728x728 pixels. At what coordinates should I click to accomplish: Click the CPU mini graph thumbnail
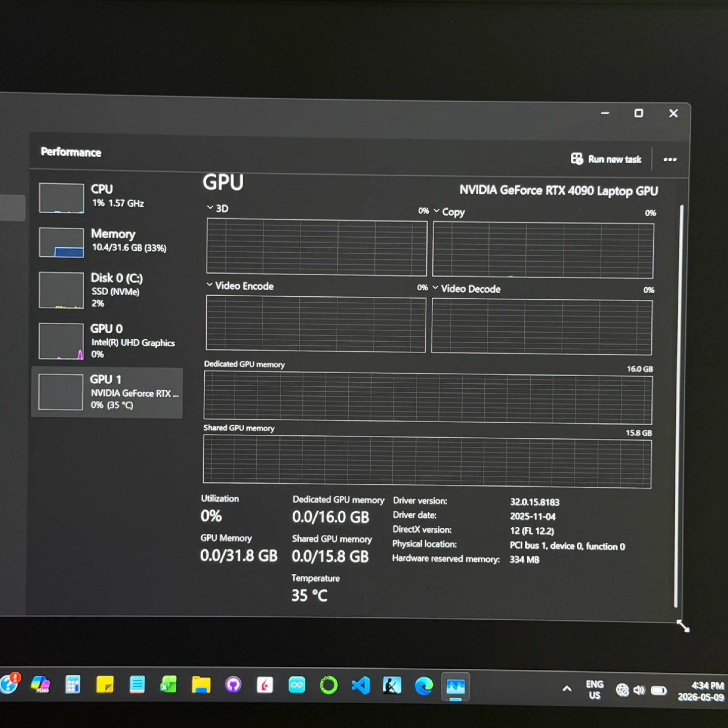point(61,198)
